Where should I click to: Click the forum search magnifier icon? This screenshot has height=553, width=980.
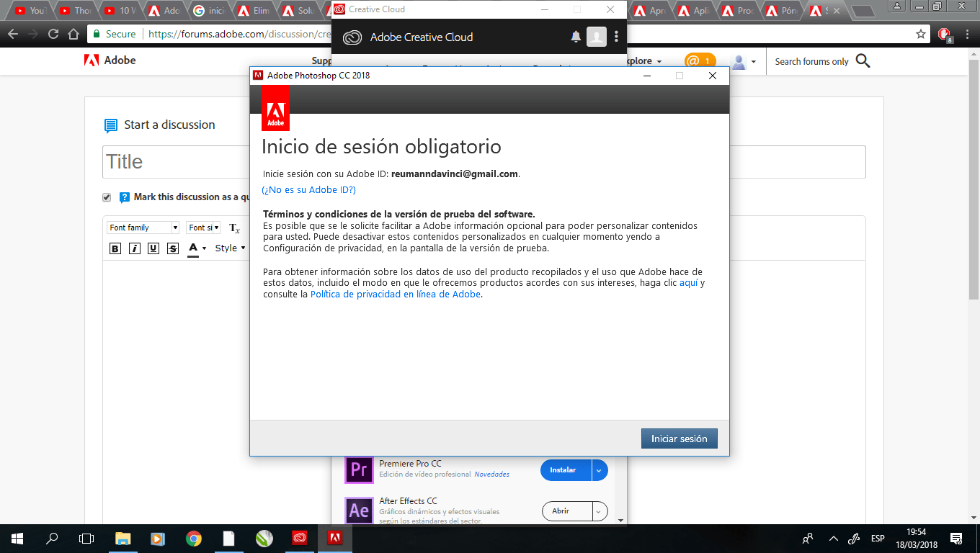pyautogui.click(x=863, y=61)
